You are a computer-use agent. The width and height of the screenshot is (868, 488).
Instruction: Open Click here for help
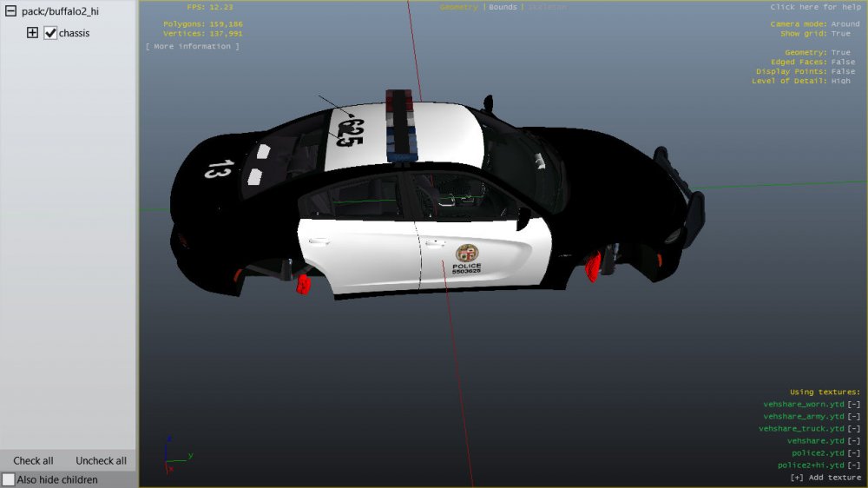coord(815,7)
